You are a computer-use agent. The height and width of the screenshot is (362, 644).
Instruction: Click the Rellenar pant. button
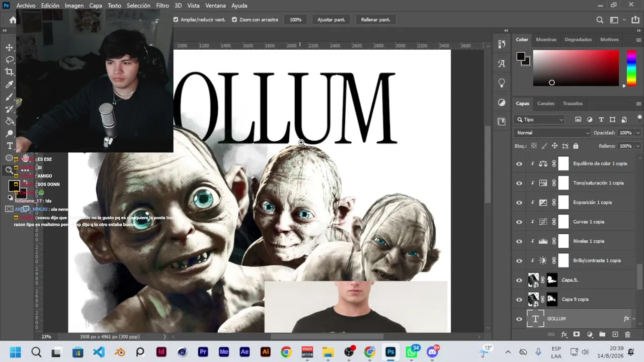click(x=375, y=20)
